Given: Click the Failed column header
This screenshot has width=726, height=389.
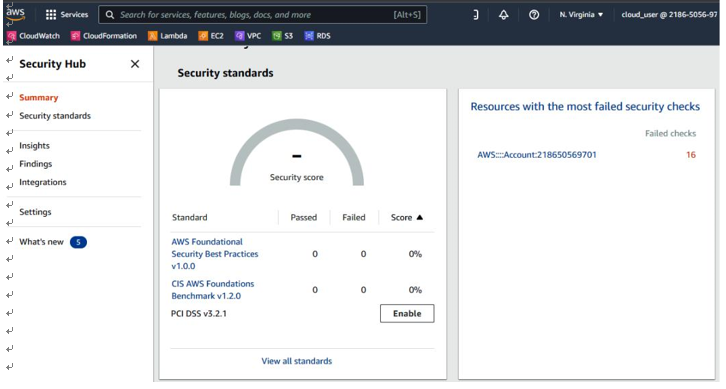Looking at the screenshot, I should (354, 218).
